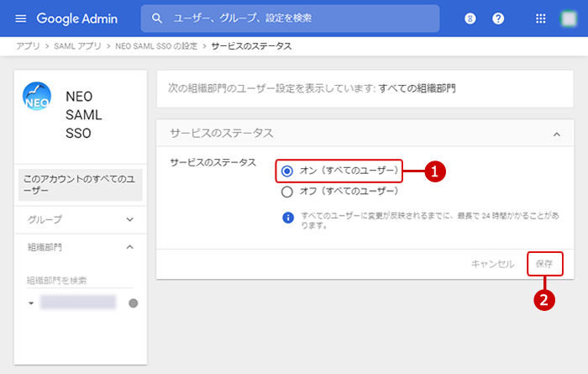The height and width of the screenshot is (374, 588).
Task: Click the NEO SAML SSO app name
Action: (84, 115)
